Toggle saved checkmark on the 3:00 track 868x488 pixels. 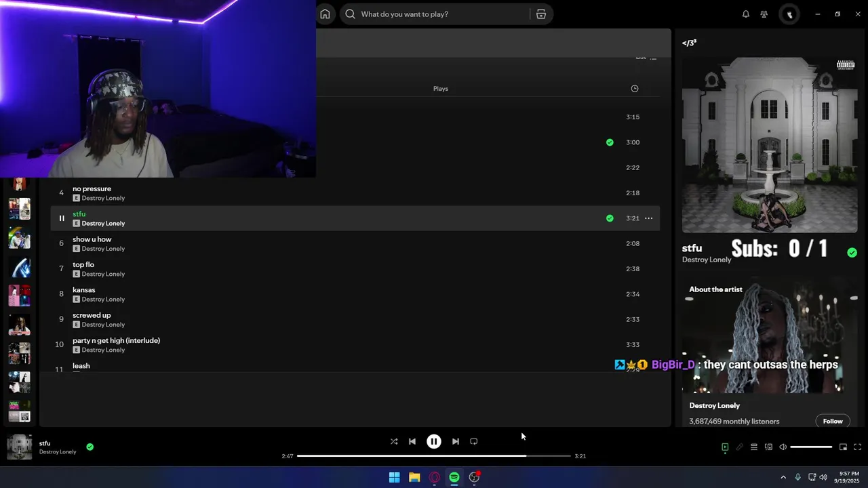[x=610, y=142]
